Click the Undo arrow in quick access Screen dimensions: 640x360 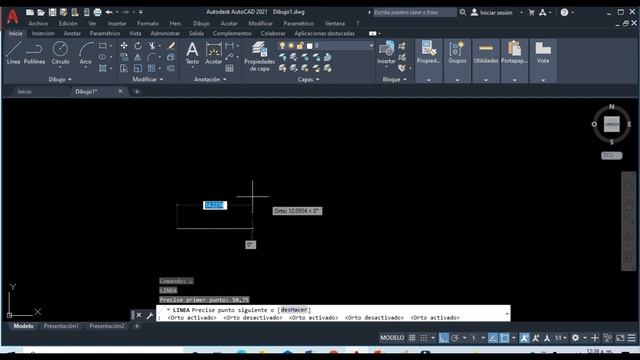[109, 12]
